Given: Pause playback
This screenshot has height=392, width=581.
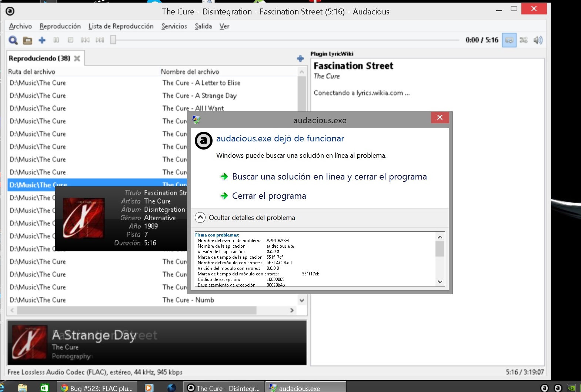Looking at the screenshot, I should click(56, 40).
